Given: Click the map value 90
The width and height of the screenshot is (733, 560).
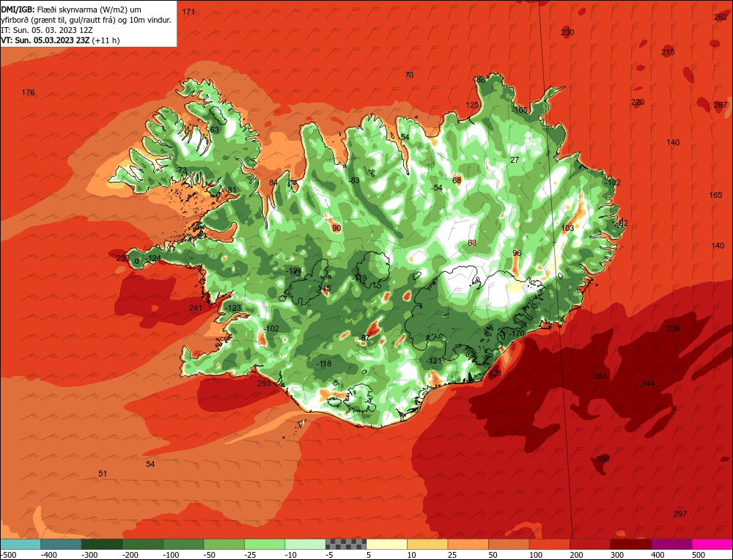Looking at the screenshot, I should coord(336,228).
